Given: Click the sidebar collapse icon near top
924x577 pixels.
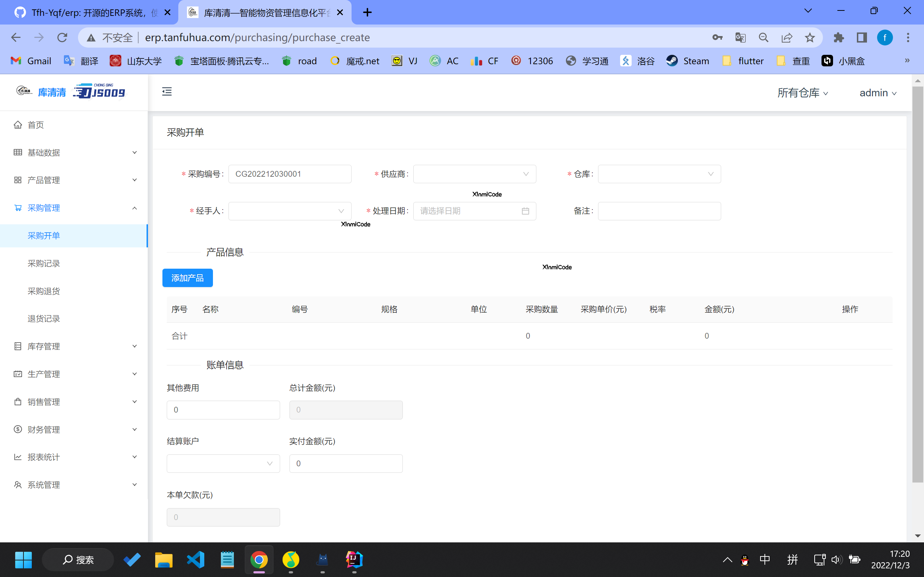Looking at the screenshot, I should [x=166, y=92].
